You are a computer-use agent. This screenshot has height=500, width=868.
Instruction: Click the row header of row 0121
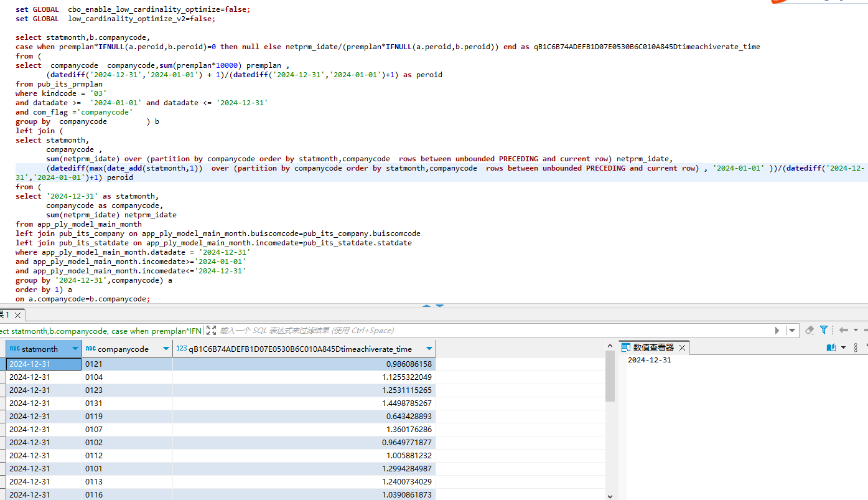pyautogui.click(x=2, y=364)
